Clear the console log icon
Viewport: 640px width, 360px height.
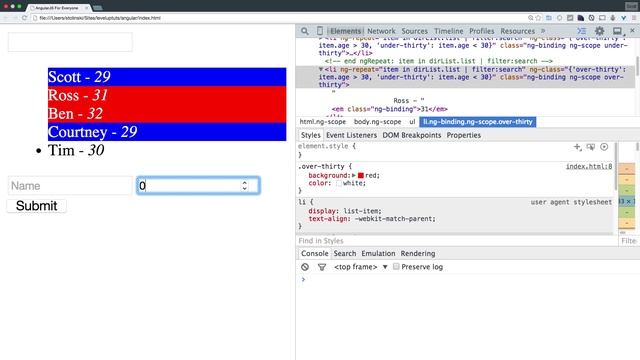[x=305, y=267]
